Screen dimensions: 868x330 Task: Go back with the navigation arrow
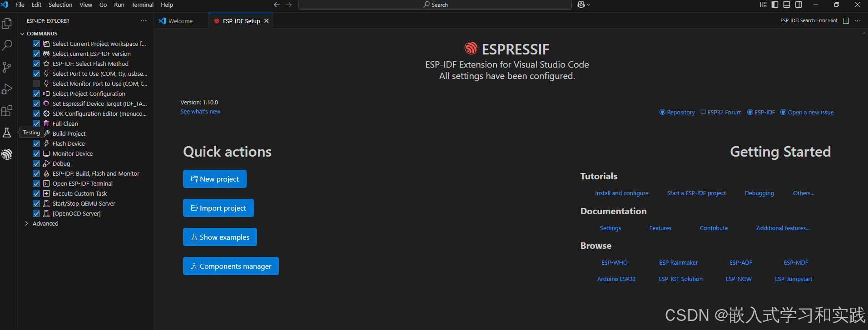[x=277, y=5]
